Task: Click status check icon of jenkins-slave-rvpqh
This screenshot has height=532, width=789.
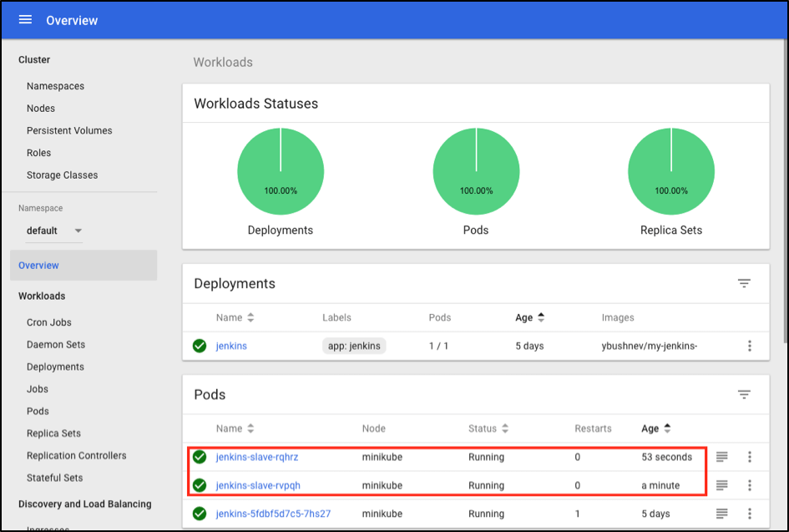Action: click(200, 485)
